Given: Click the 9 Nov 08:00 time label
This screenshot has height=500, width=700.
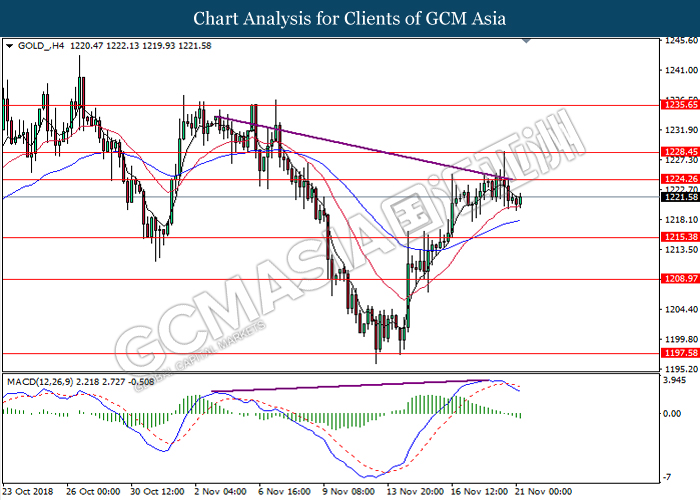Looking at the screenshot, I should [x=349, y=492].
